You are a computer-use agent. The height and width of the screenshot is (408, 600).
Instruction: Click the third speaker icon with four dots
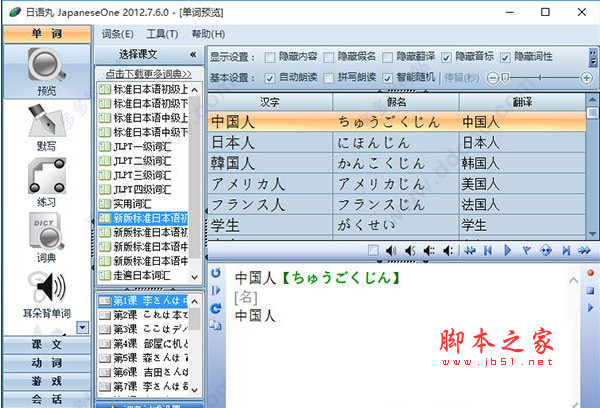click(429, 251)
